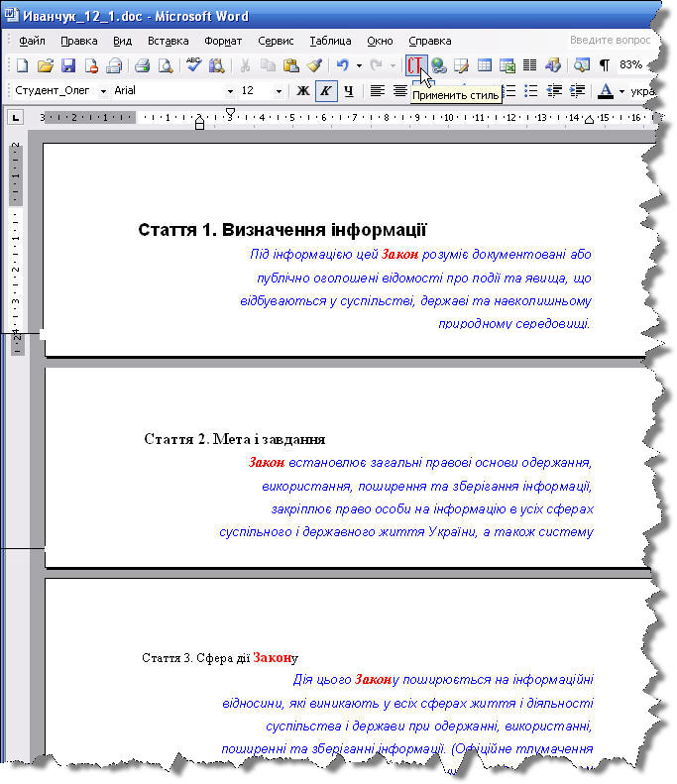Save the document with the floppy icon
Viewport: 677px width, 784px height.
pyautogui.click(x=68, y=65)
